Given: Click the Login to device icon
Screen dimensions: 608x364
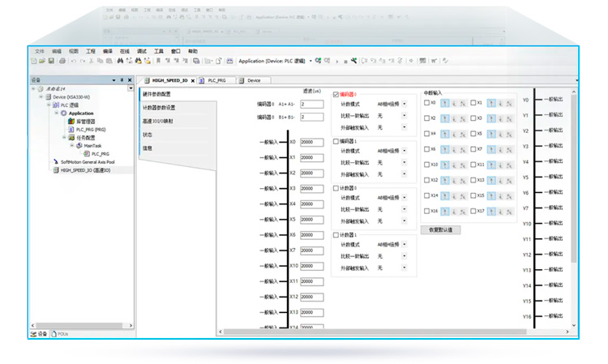Looking at the screenshot, I should pyautogui.click(x=318, y=61).
